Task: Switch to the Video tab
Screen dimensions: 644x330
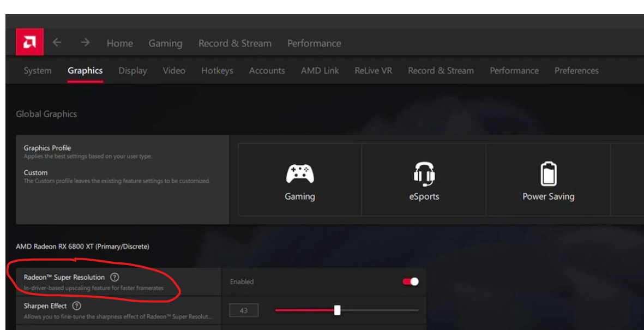Action: 174,71
